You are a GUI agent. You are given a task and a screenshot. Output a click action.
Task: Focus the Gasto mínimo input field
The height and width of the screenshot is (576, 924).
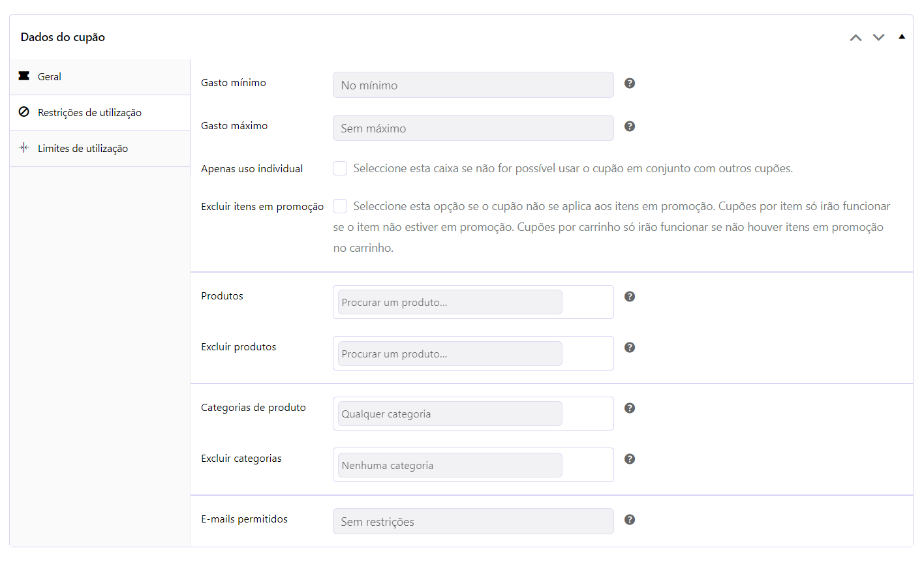[x=473, y=85]
